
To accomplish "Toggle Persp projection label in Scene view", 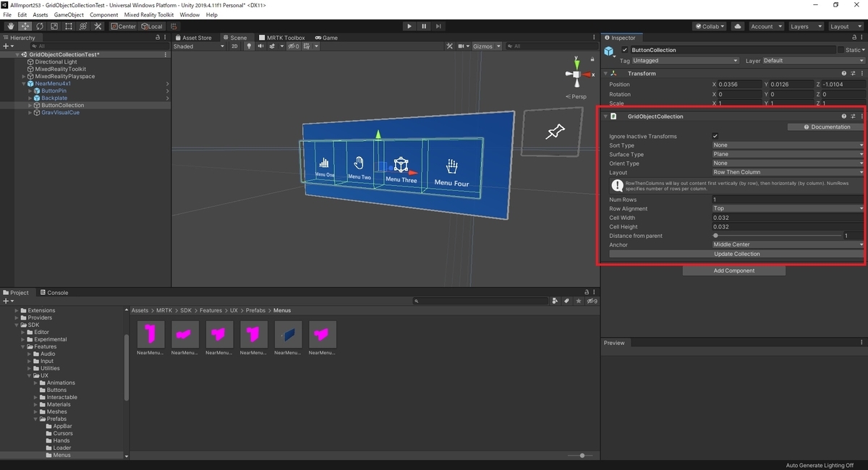I will coord(577,96).
